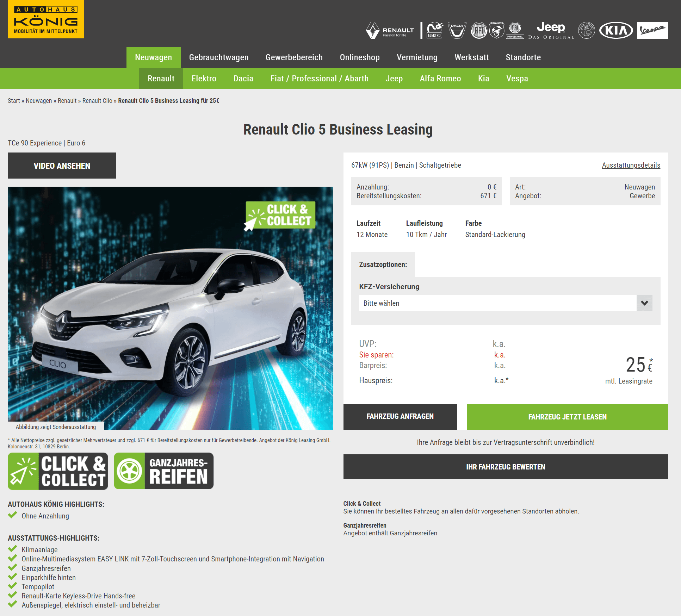681x616 pixels.
Task: Click FAHRZEUG ANFRAGEN button
Action: point(400,417)
